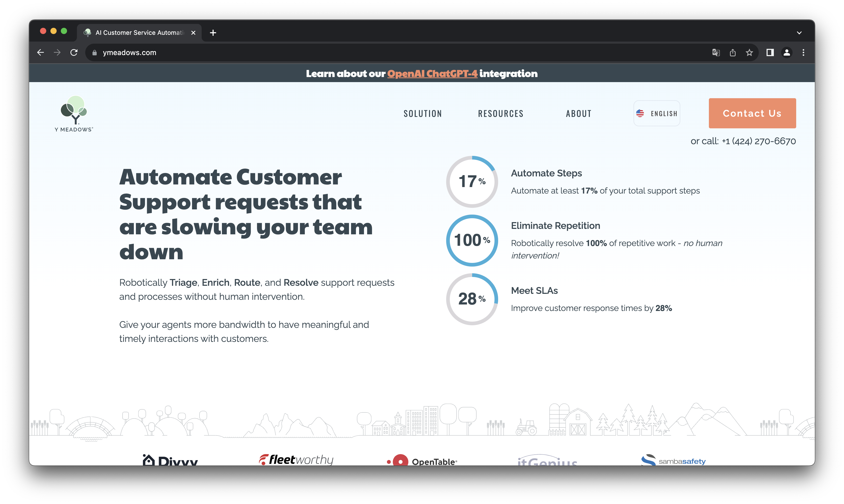Screen dimensions: 844x504
Task: Open the Solution nav menu
Action: tap(423, 114)
